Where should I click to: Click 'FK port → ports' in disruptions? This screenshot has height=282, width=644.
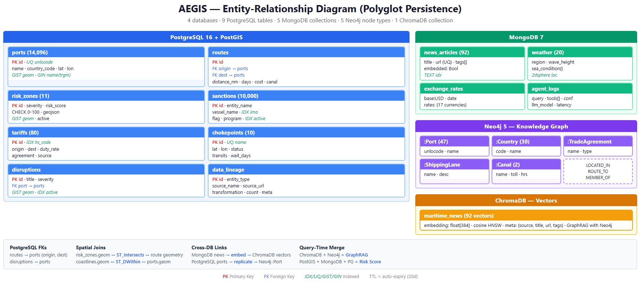coord(28,186)
